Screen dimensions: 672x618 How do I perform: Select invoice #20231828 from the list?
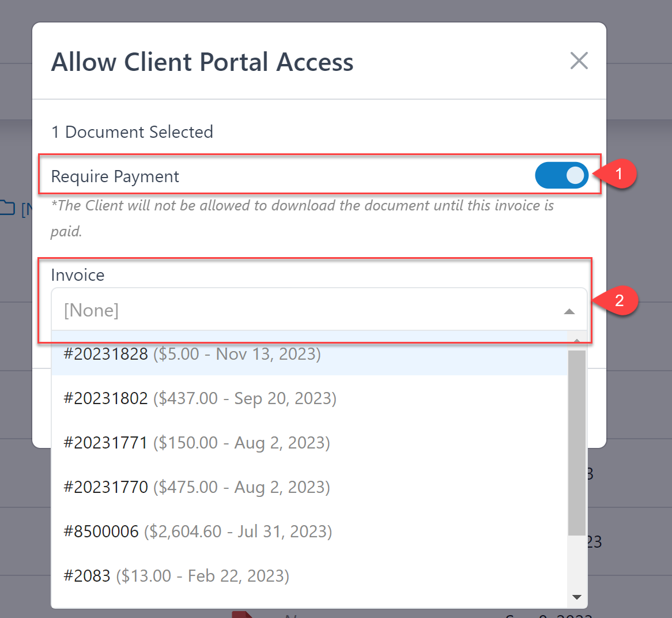192,354
